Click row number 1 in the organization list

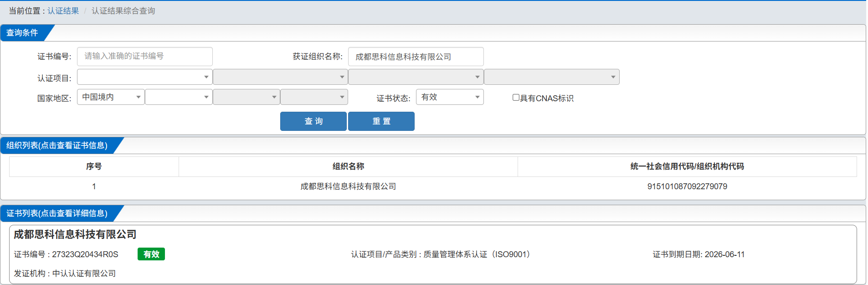point(94,187)
